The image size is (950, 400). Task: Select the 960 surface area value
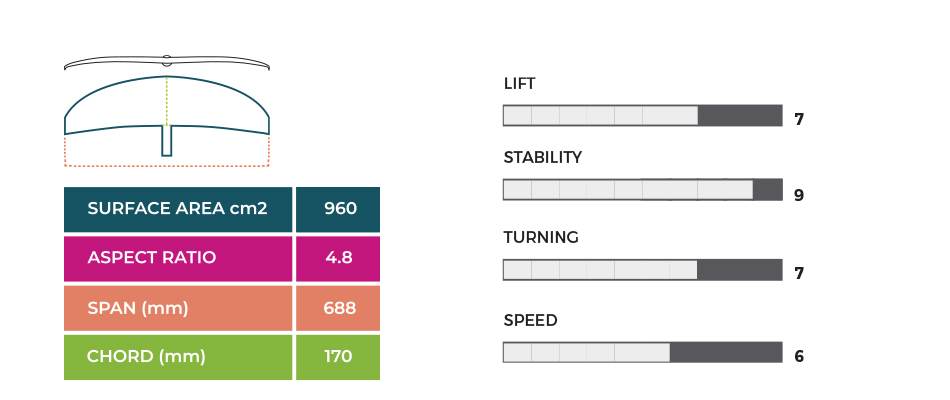338,209
